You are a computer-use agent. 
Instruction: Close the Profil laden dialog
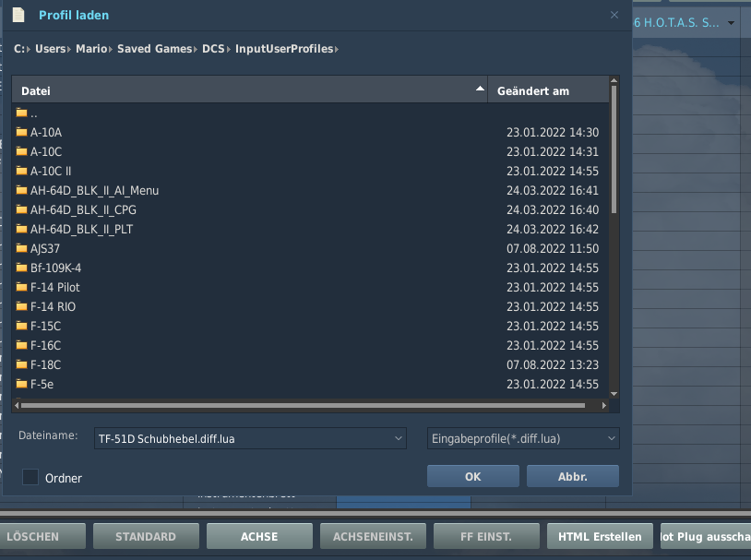[x=614, y=15]
